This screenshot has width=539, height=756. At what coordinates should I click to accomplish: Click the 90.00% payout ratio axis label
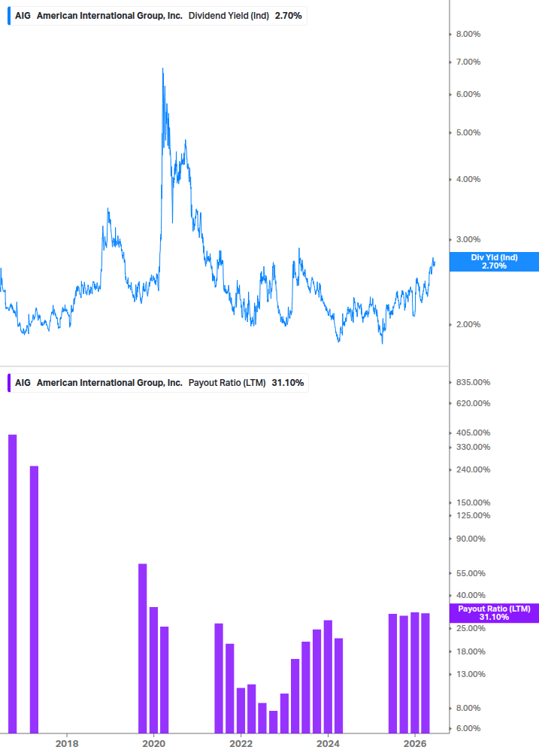point(471,539)
